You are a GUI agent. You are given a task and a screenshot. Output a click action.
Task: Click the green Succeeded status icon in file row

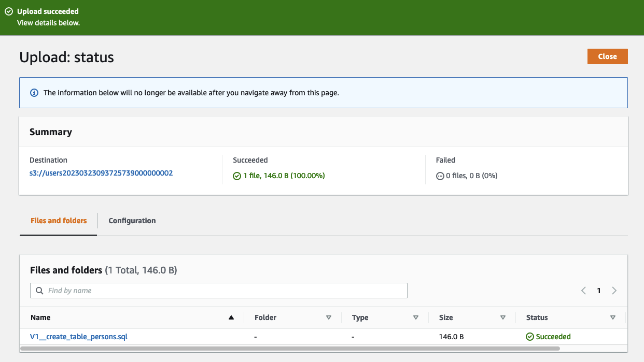pyautogui.click(x=530, y=337)
